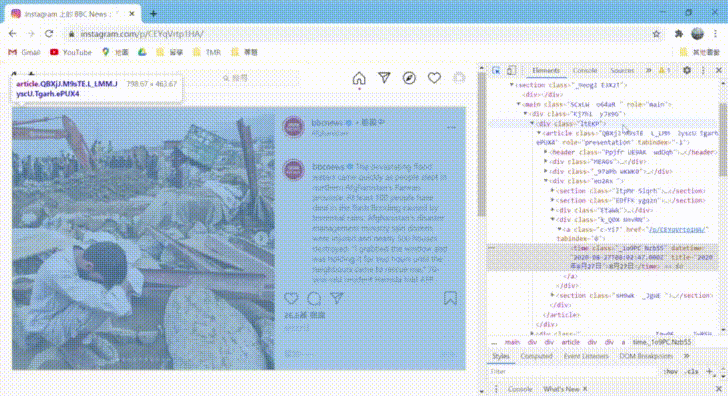Expand the div class MEAGs node
This screenshot has height=396, width=728.
(546, 162)
